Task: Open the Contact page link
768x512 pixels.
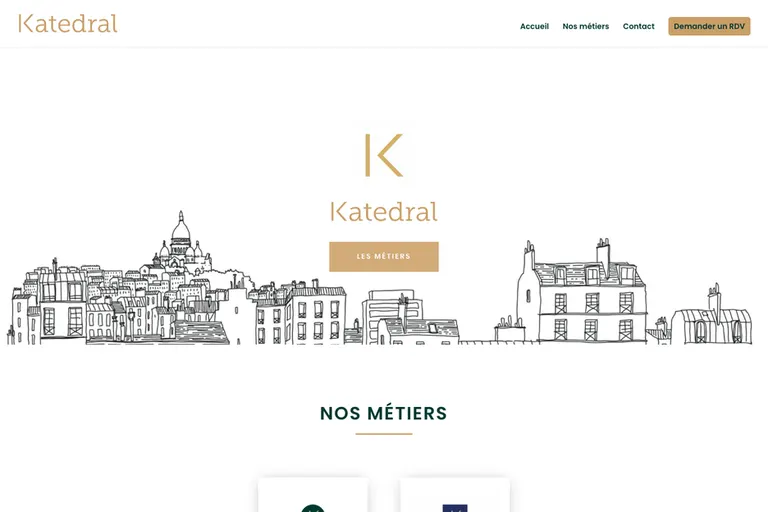Action: pos(638,26)
